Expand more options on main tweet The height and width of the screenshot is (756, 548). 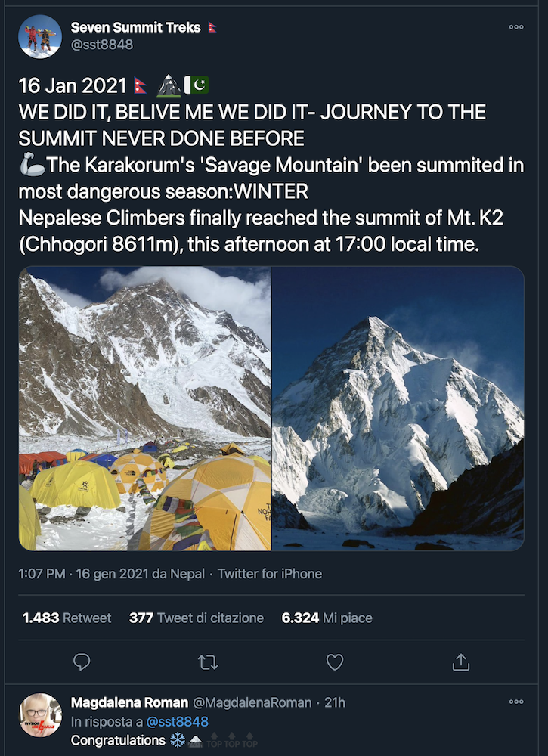(x=516, y=27)
